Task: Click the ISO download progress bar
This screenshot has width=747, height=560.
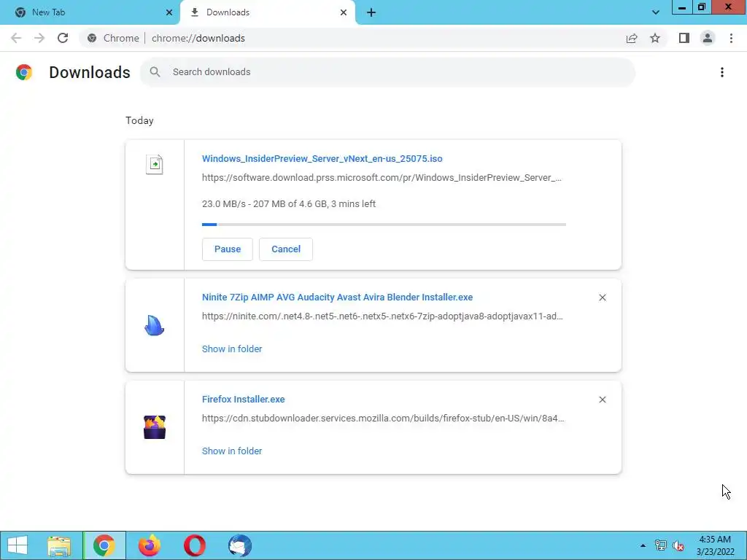Action: tap(384, 225)
